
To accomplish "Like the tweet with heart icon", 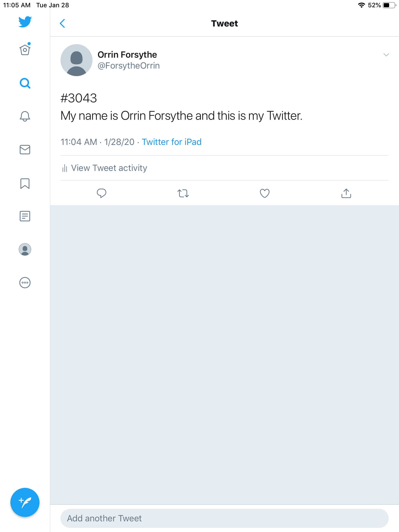I will point(264,193).
